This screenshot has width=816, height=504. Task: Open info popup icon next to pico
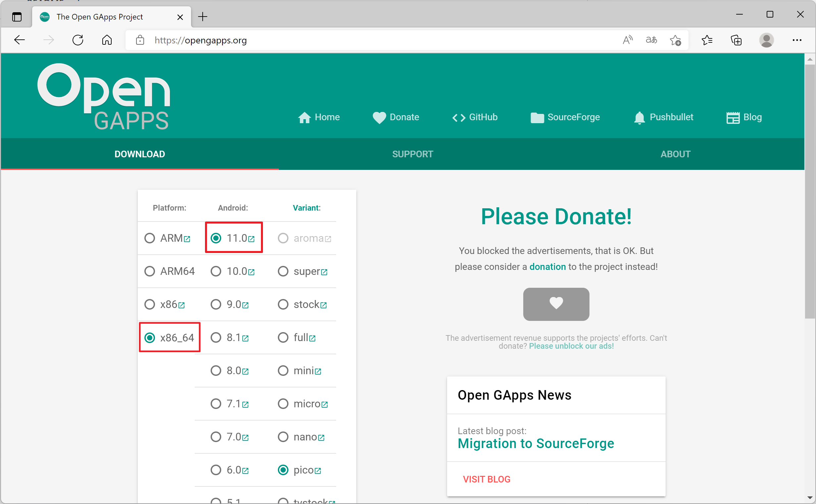pyautogui.click(x=318, y=471)
